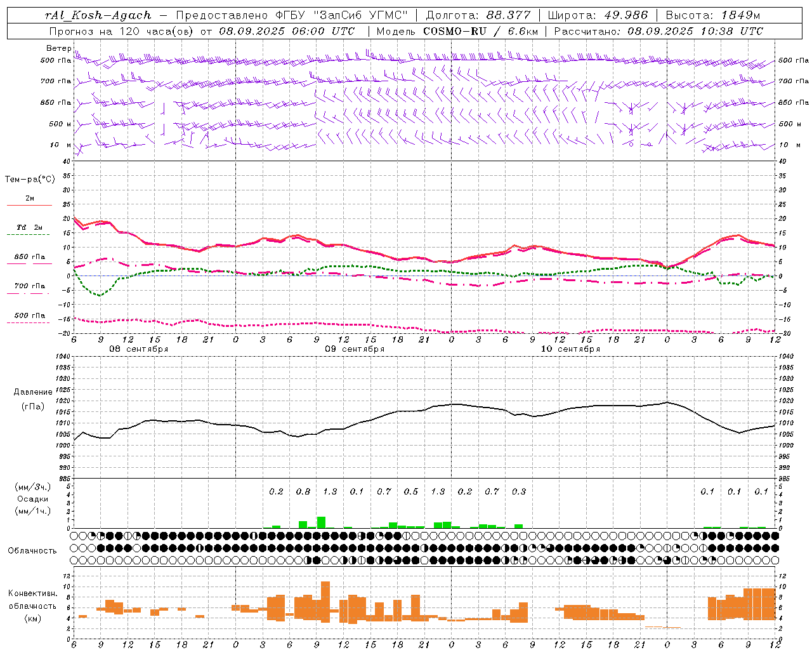Click the station name rAl_Kosh-Agach in header

[98, 15]
